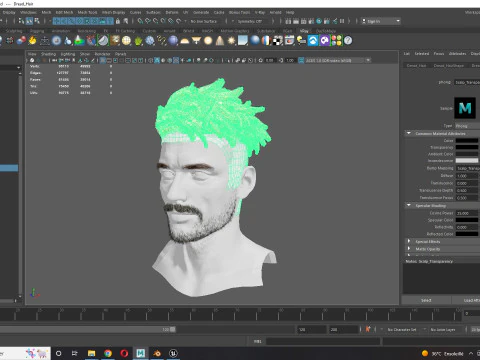The image size is (480, 360).
Task: Click the teal circular render icon in status line
Action: point(319,21)
